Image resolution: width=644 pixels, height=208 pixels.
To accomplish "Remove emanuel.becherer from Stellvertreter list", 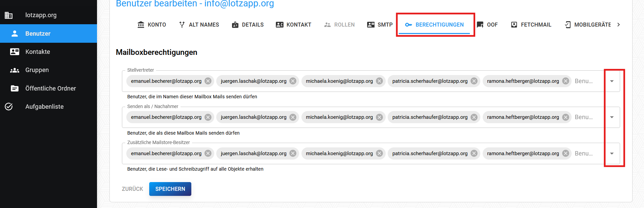I will pos(208,81).
